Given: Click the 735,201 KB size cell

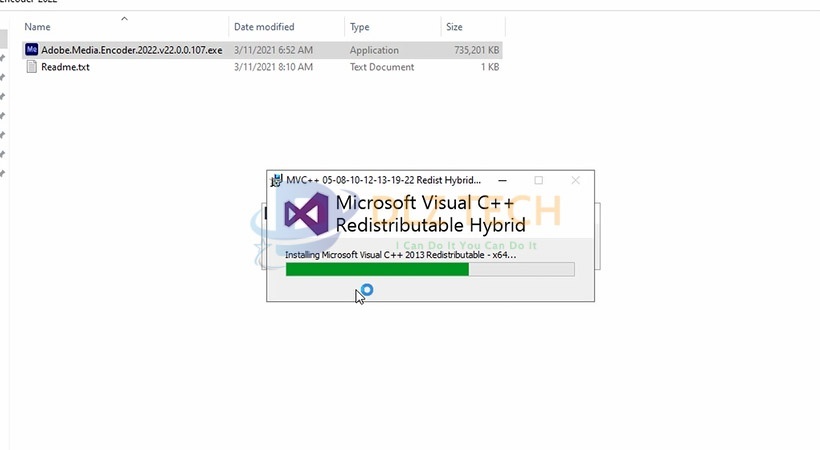Looking at the screenshot, I should pos(476,50).
